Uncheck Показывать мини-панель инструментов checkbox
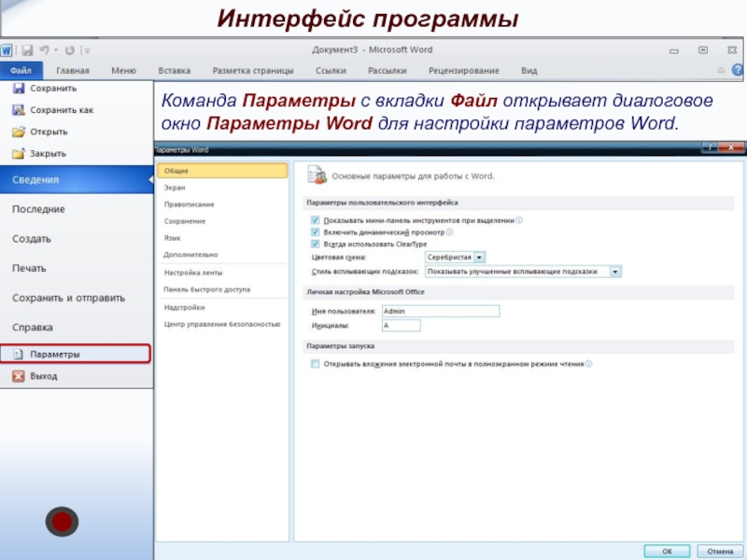The width and height of the screenshot is (747, 560). point(316,220)
